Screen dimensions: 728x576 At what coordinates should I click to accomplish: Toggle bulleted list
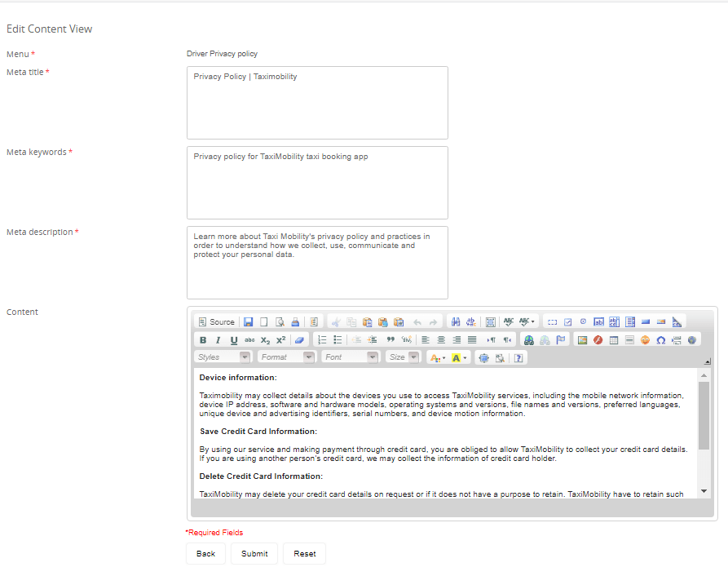338,340
